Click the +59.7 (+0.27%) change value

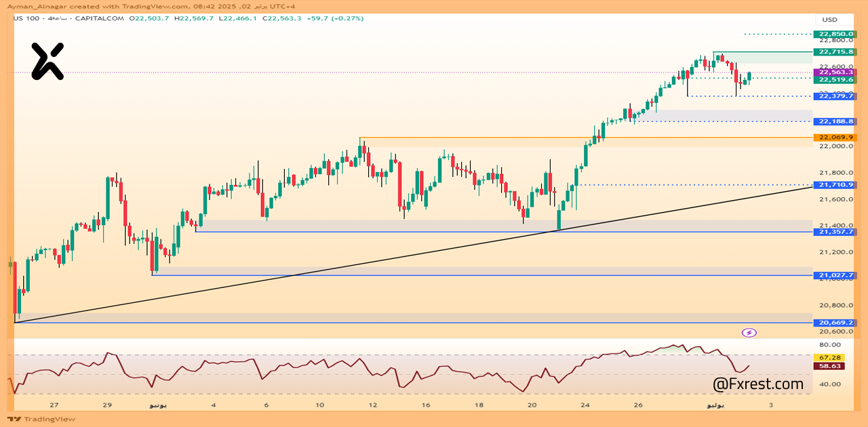tap(334, 18)
